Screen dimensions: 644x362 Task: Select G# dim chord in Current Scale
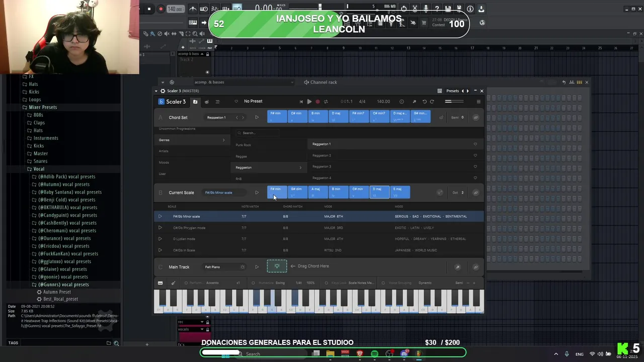pos(297,192)
